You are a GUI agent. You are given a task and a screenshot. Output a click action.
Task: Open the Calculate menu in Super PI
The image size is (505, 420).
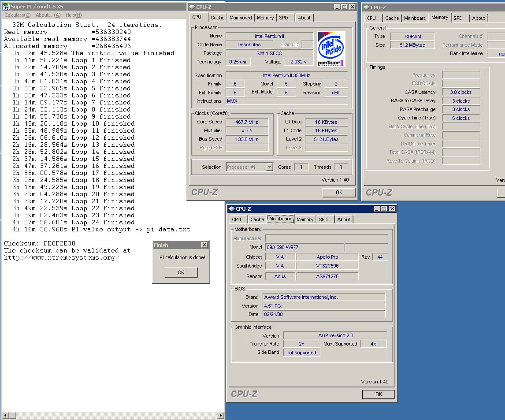17,15
